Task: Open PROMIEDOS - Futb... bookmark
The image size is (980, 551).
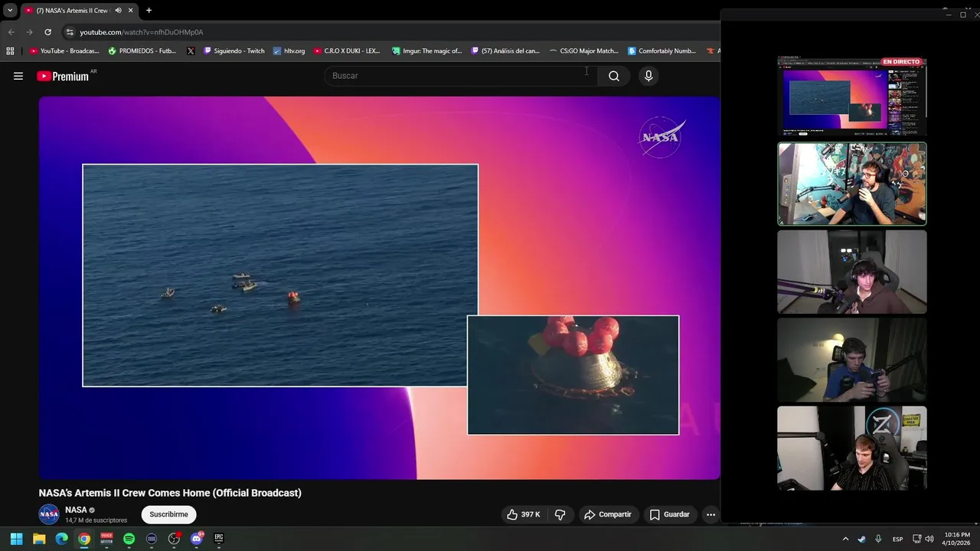Action: [x=142, y=51]
